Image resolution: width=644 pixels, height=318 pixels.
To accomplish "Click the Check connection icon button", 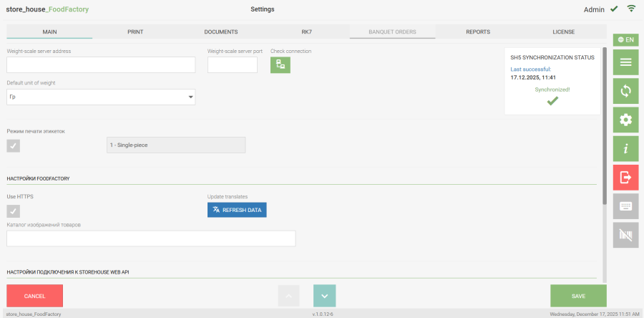I will 280,65.
